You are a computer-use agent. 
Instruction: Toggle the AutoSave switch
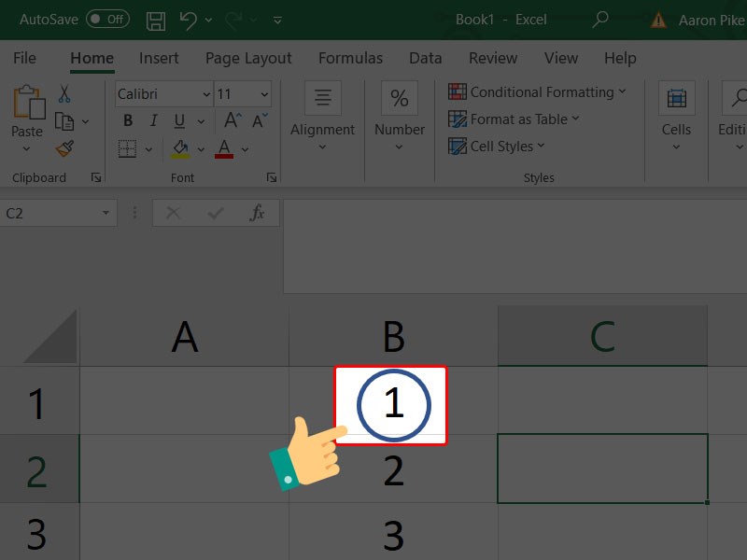(107, 20)
